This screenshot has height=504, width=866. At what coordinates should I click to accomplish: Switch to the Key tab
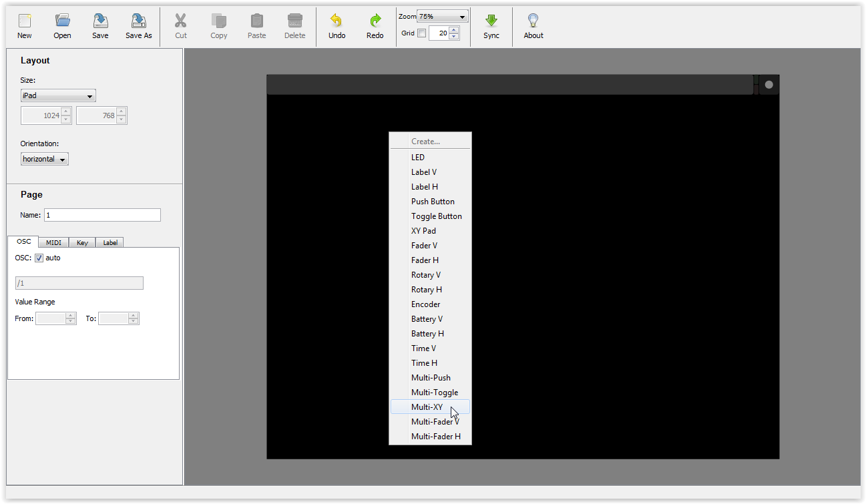pyautogui.click(x=82, y=242)
